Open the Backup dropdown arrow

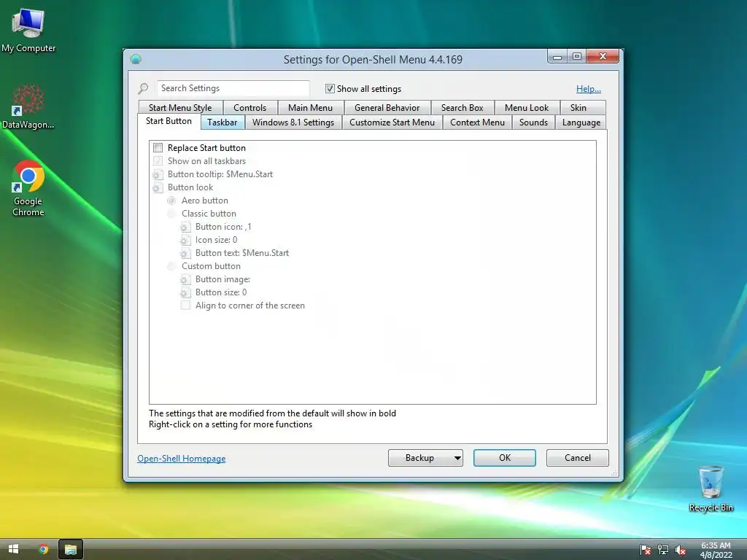point(457,458)
